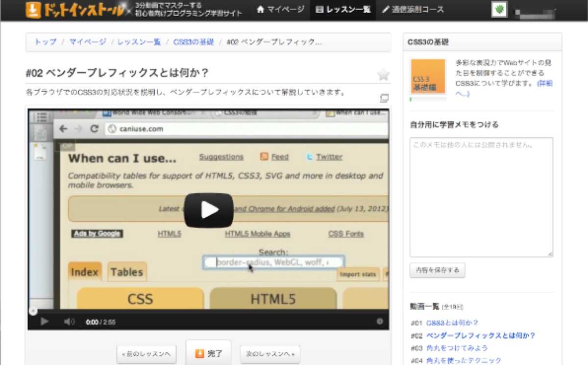This screenshot has height=365, width=588.
Task: Click the #02 ベンダープレフィックスとは何か？ lesson heading
Action: pyautogui.click(x=117, y=73)
